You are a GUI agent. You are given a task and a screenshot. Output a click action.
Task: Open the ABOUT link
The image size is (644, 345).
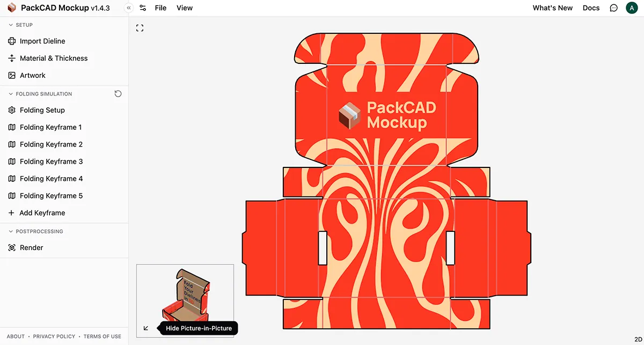(16, 336)
